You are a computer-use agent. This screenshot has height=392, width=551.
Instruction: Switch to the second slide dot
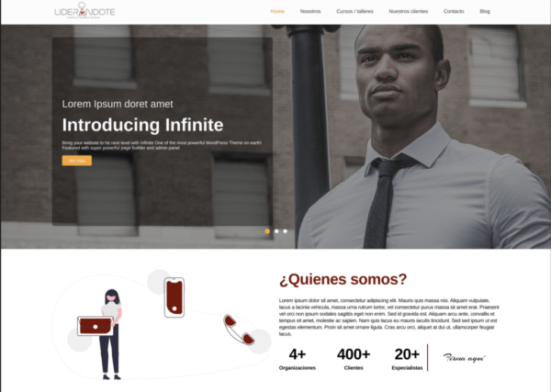(276, 231)
